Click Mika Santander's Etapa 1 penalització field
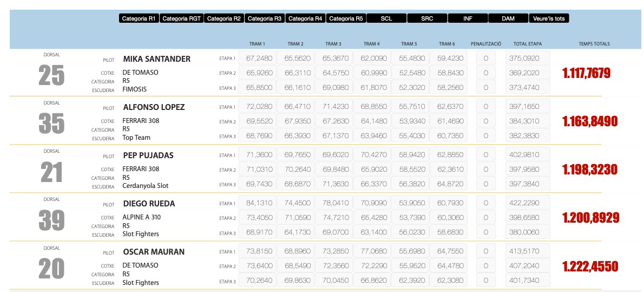644x292 pixels. click(485, 58)
